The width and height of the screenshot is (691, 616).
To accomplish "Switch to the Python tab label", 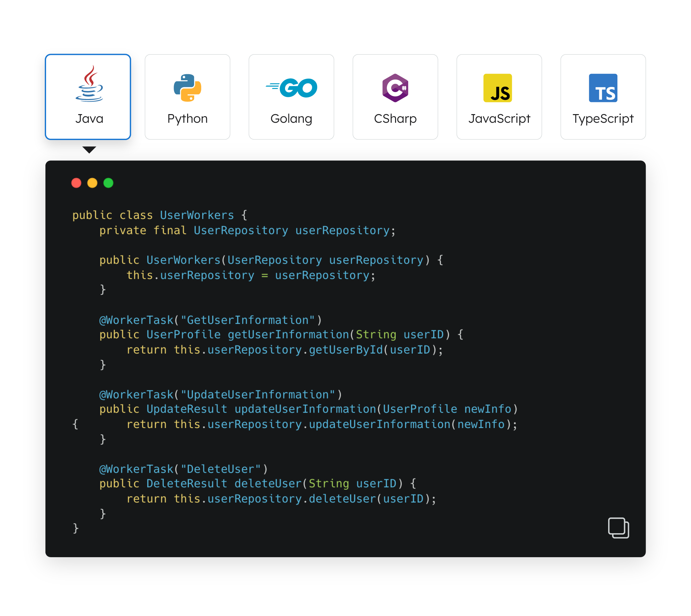I will (x=187, y=119).
